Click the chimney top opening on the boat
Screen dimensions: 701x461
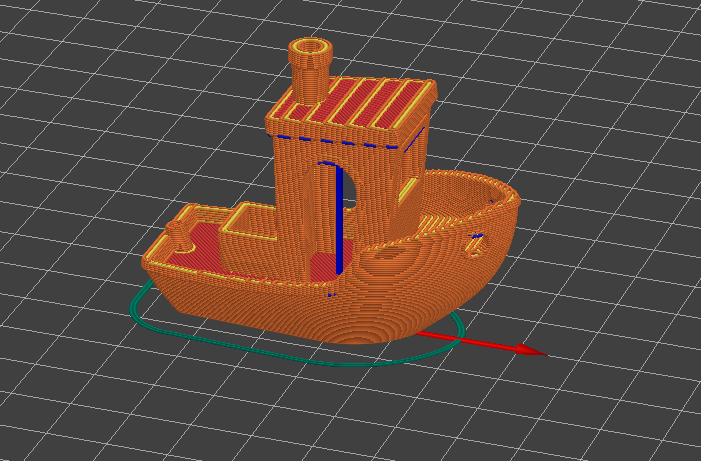[x=311, y=47]
